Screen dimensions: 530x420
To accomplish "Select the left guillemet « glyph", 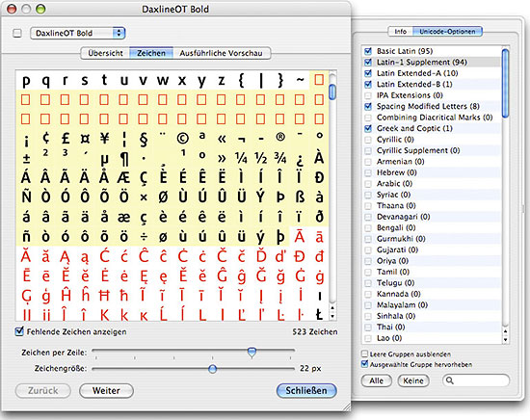I will tap(222, 140).
